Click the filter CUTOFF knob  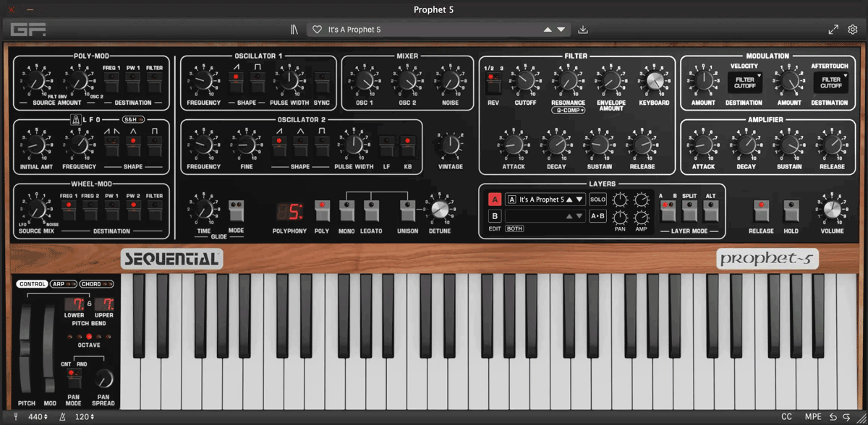point(525,81)
